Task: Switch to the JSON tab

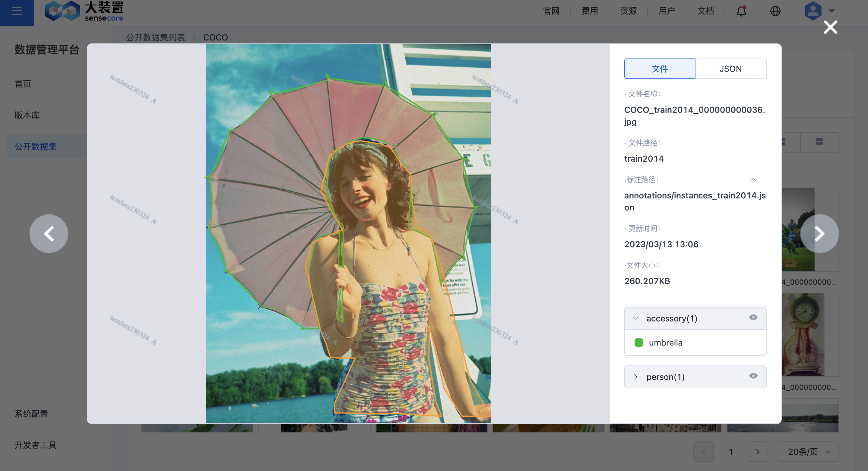Action: 730,69
